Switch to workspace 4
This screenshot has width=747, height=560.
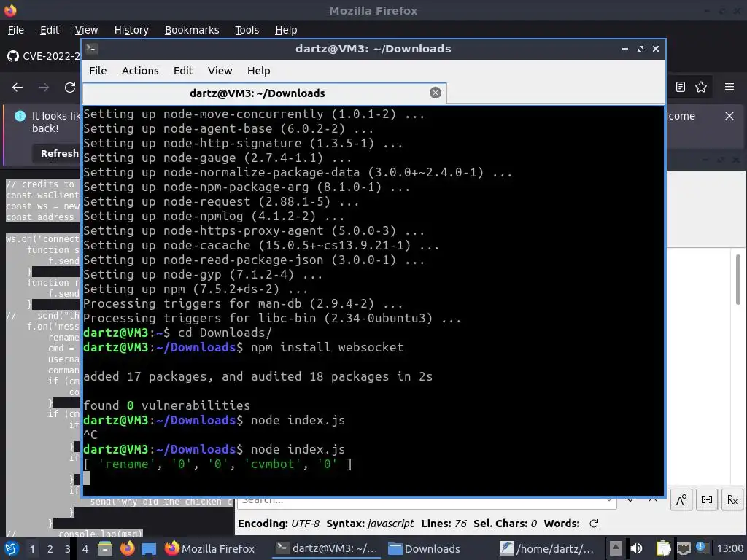pos(85,549)
